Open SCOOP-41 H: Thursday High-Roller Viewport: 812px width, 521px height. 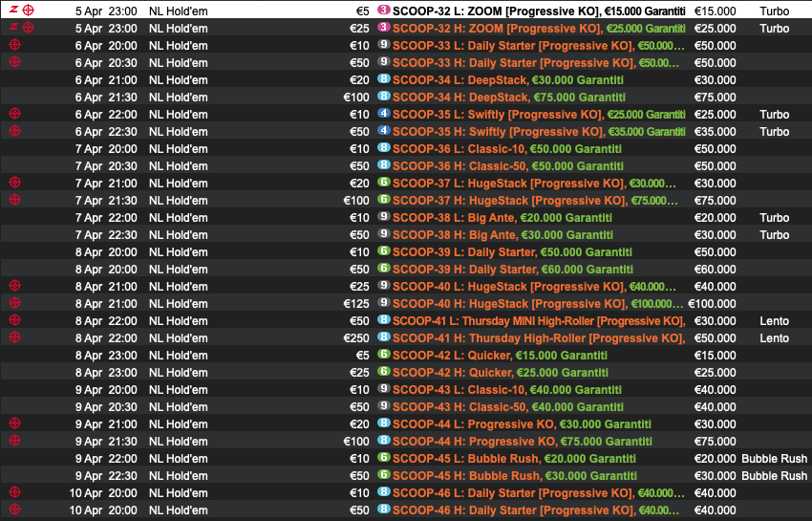click(539, 338)
